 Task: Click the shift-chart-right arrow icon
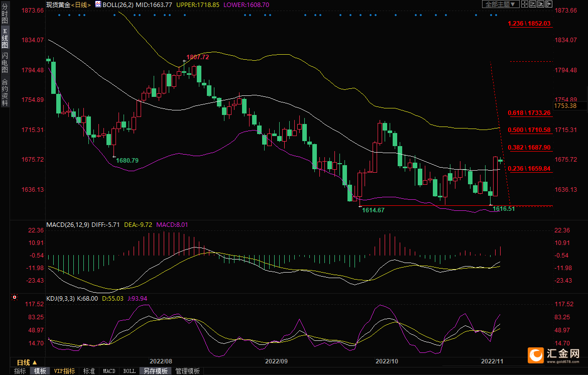click(548, 4)
